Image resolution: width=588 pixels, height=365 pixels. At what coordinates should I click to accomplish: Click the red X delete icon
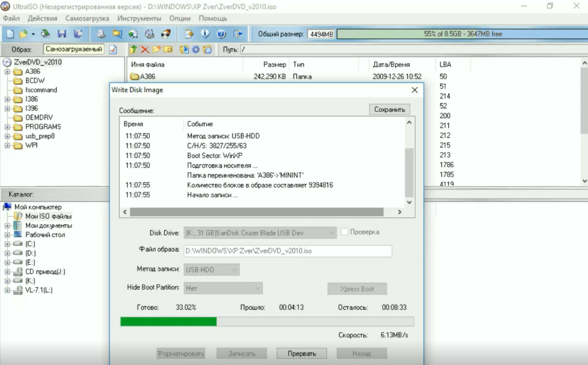click(145, 50)
